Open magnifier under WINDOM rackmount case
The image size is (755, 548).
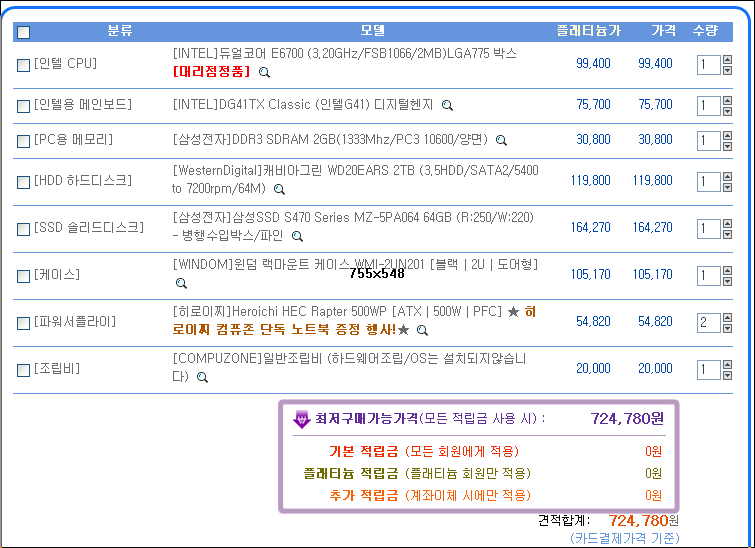click(x=181, y=284)
